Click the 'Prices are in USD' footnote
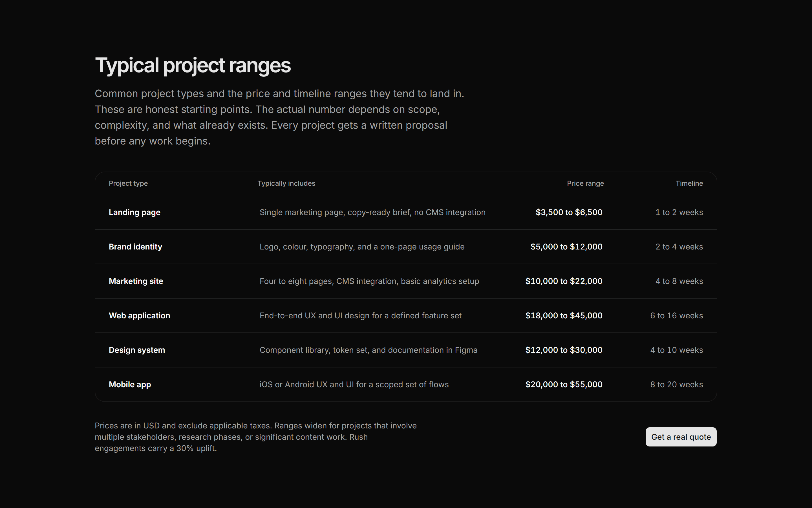The height and width of the screenshot is (508, 812). point(256,437)
